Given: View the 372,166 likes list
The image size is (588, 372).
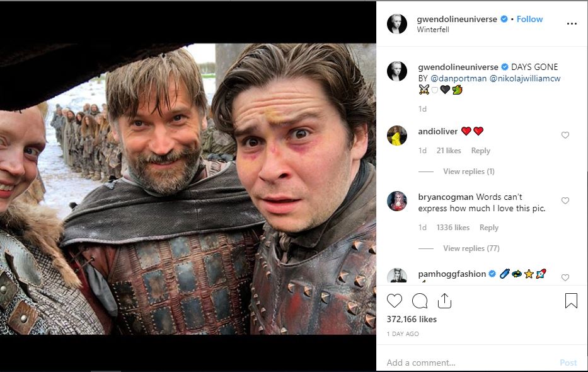Looking at the screenshot, I should [x=412, y=319].
